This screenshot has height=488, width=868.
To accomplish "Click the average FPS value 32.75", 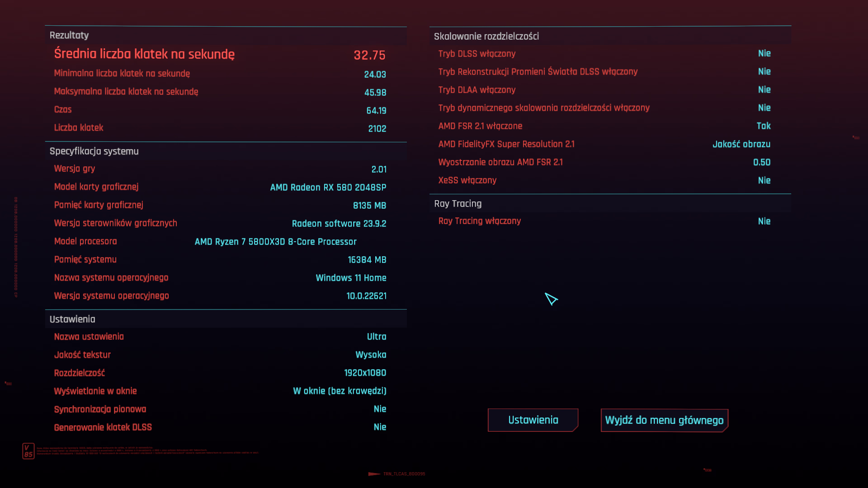I will point(369,55).
